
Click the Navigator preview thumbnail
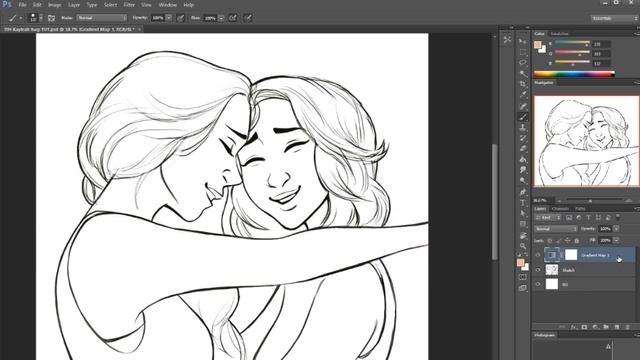tap(587, 141)
